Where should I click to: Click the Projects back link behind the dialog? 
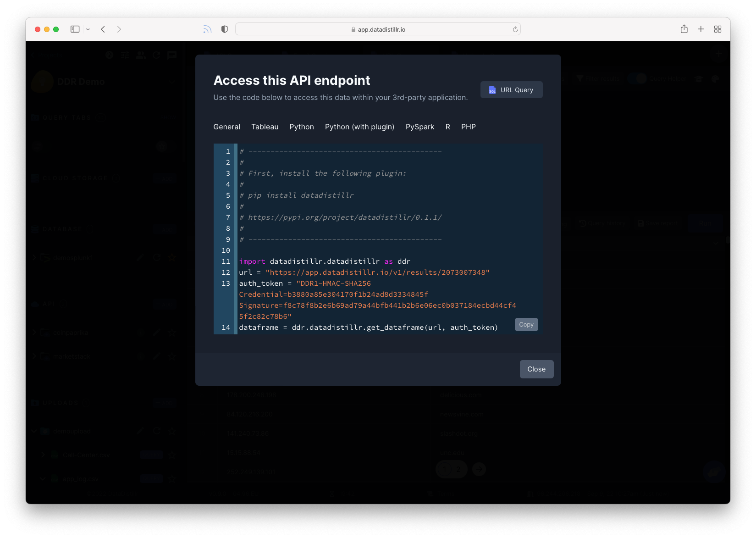coord(46,55)
